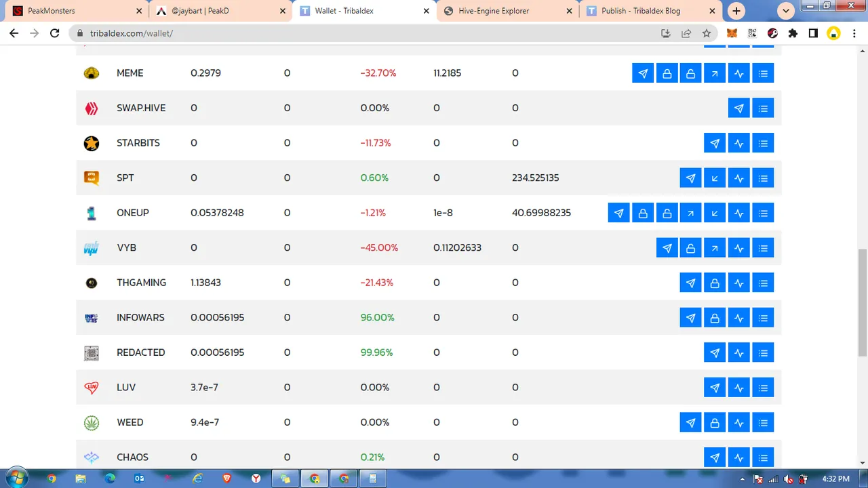Open the market chart icon for STARBITS
Viewport: 868px width, 488px height.
coord(739,143)
